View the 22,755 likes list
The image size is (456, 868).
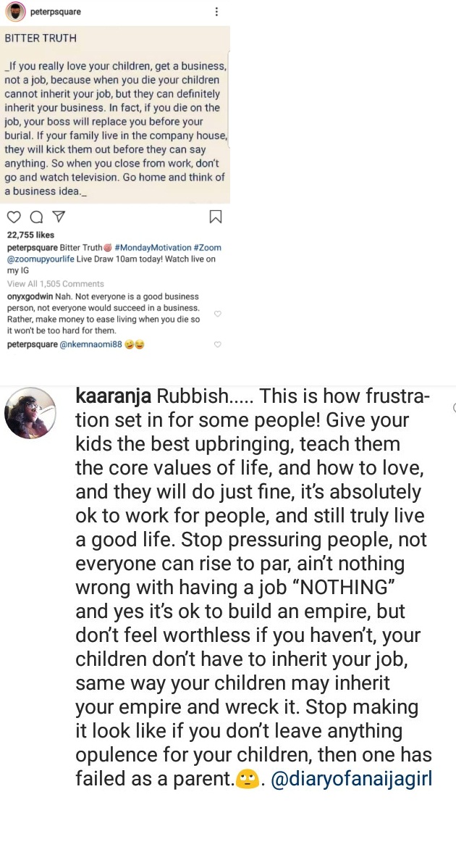30,235
